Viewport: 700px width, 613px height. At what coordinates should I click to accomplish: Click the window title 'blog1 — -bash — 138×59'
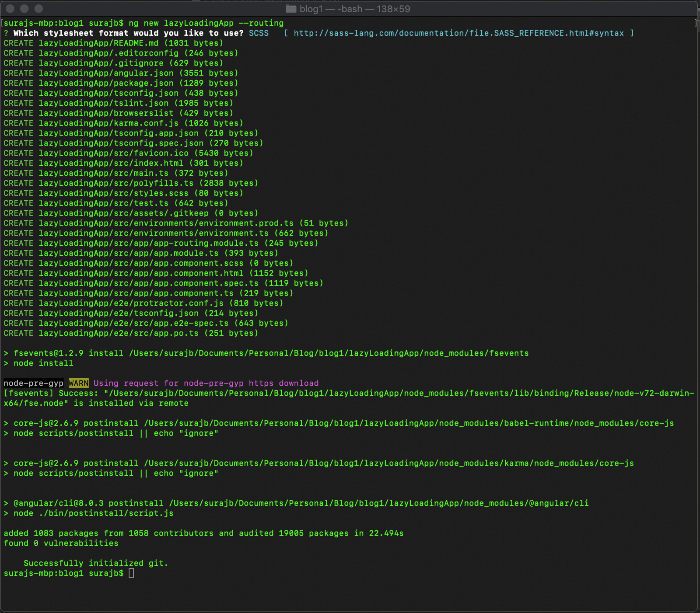355,9
